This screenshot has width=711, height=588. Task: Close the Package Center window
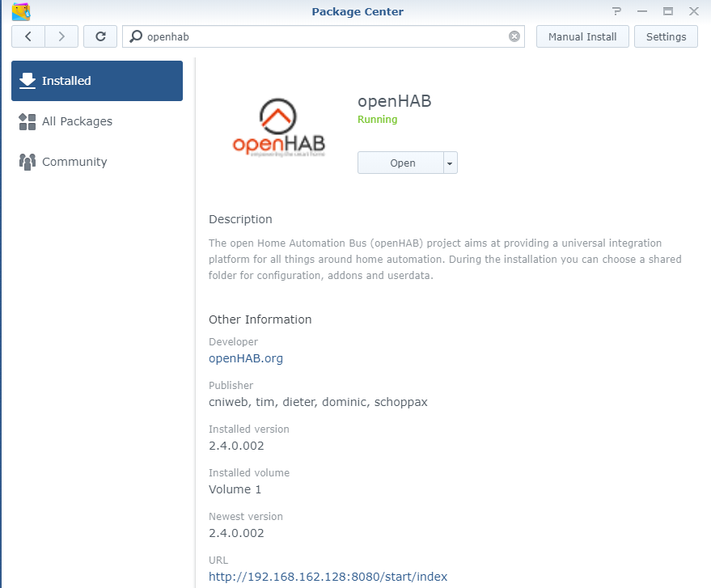tap(693, 11)
